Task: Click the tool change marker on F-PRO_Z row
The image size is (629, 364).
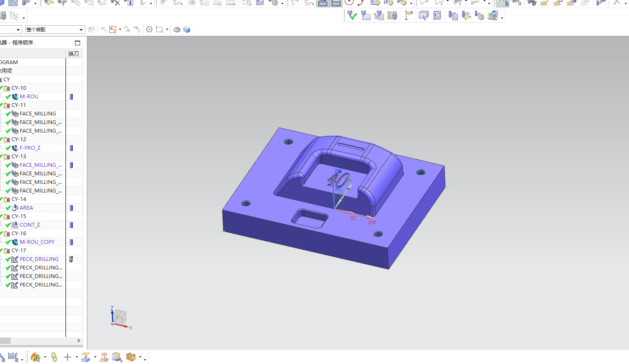Action: [x=72, y=148]
